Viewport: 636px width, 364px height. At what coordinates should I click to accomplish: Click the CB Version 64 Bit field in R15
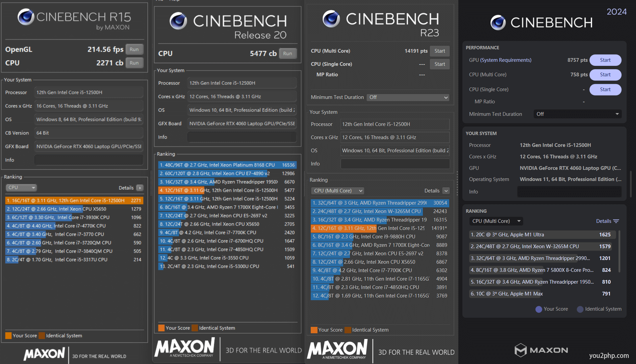89,133
